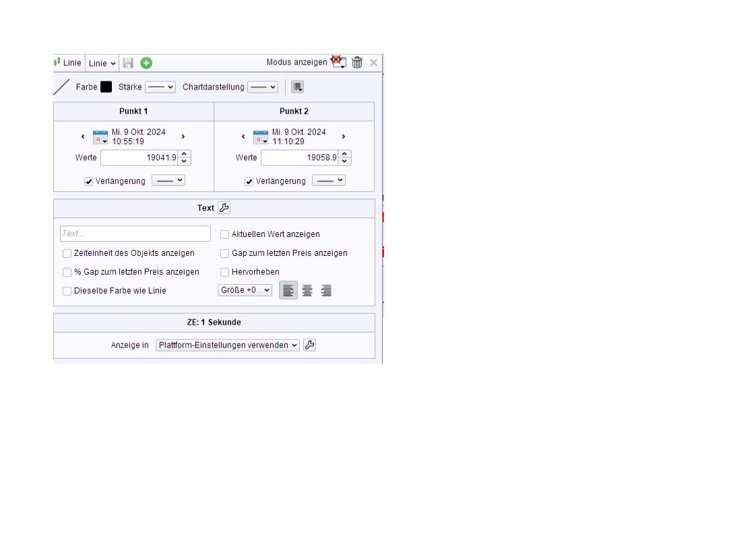
Task: Go to previous date for Punkt 1
Action: (x=83, y=137)
